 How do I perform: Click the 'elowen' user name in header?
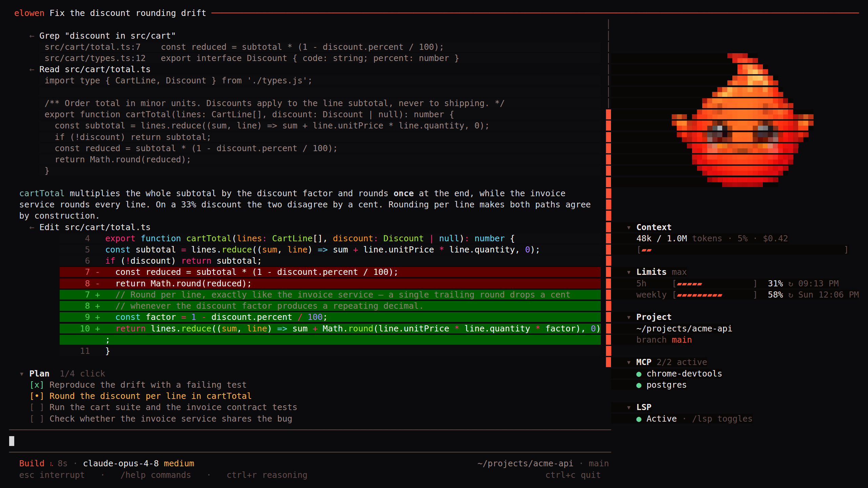point(29,13)
